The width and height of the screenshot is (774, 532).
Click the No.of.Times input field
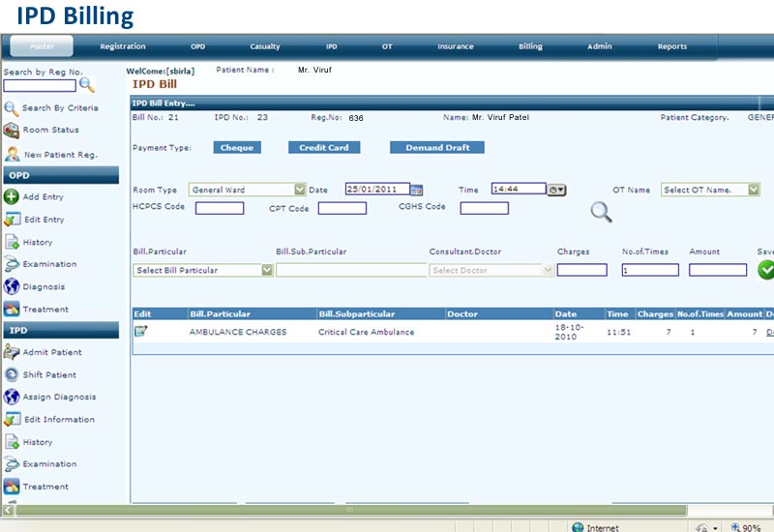[x=650, y=270]
